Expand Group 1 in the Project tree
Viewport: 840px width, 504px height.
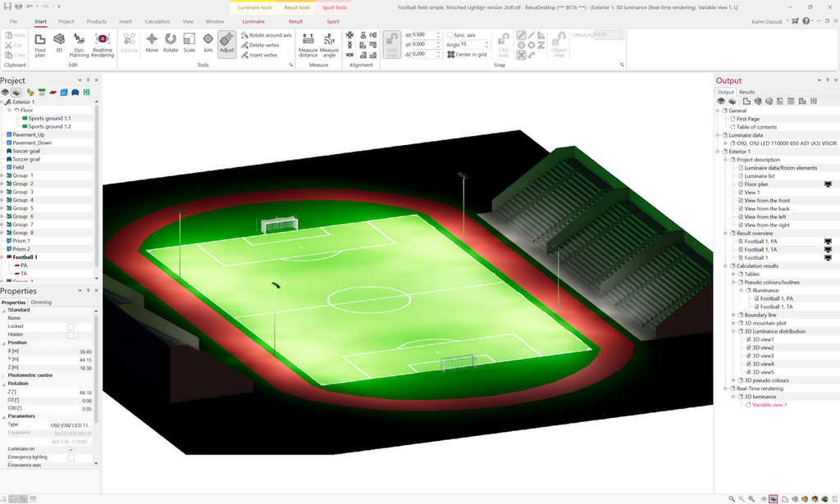tap(2, 177)
